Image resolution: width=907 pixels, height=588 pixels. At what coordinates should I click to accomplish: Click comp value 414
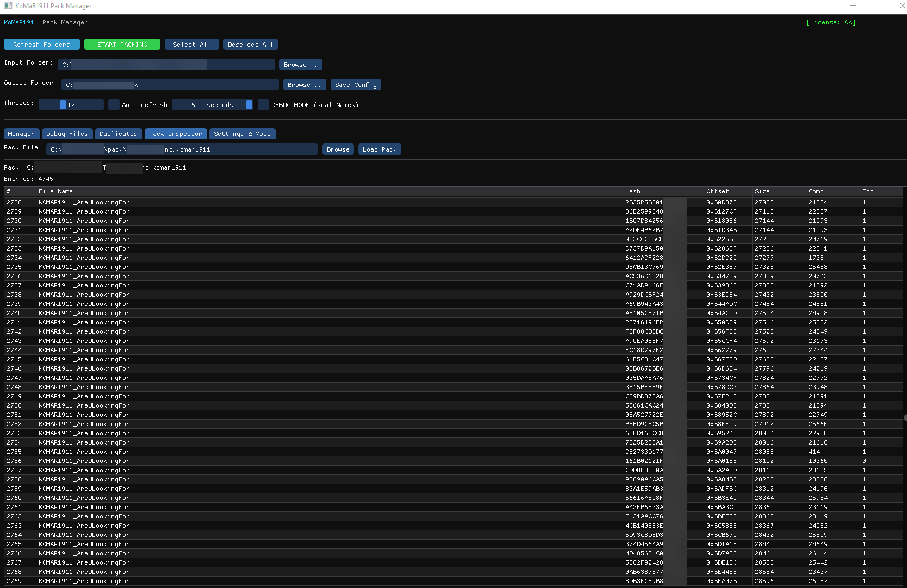815,452
